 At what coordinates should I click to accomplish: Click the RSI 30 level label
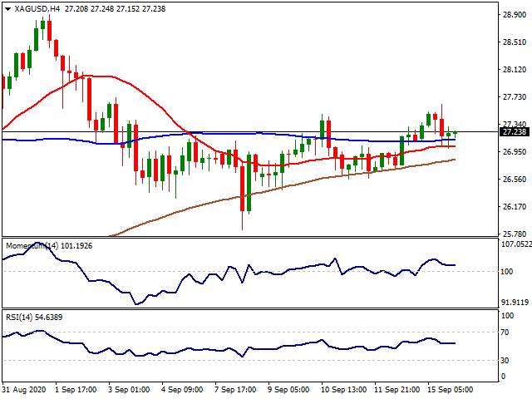pyautogui.click(x=505, y=360)
